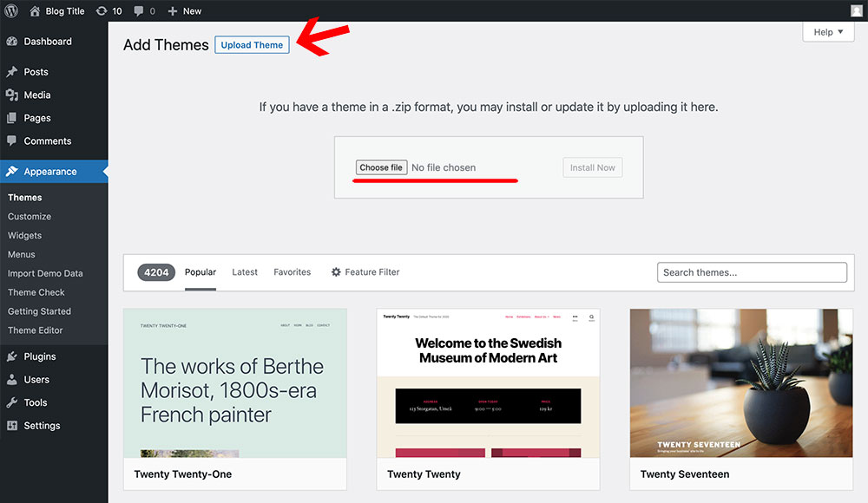This screenshot has height=503, width=868.
Task: Go to Posts menu
Action: tap(54, 72)
